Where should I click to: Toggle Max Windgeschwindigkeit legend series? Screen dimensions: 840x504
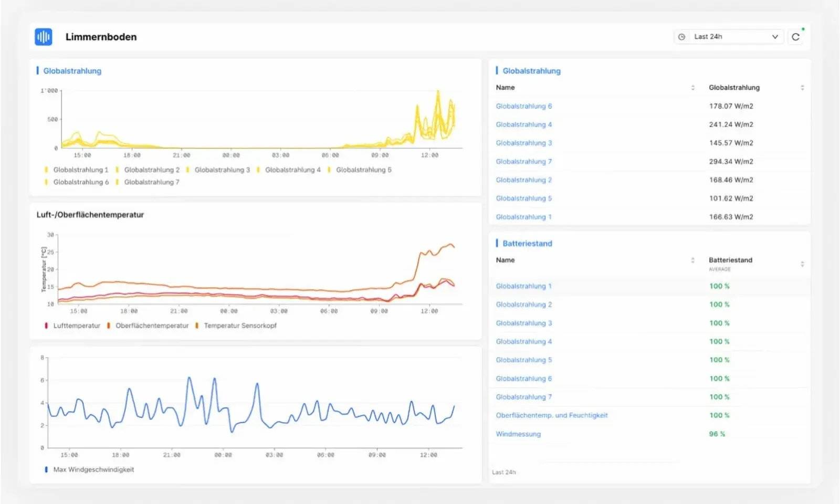point(89,470)
